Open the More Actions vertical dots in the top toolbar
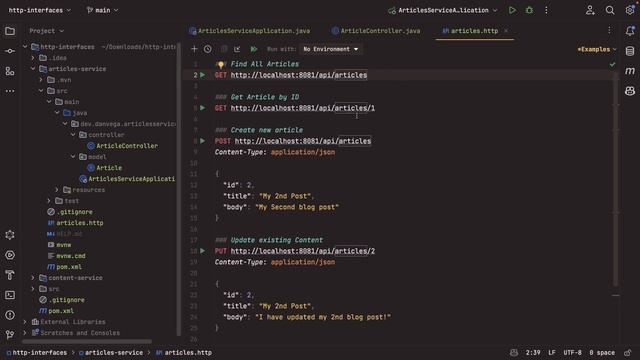640x360 pixels. (546, 10)
